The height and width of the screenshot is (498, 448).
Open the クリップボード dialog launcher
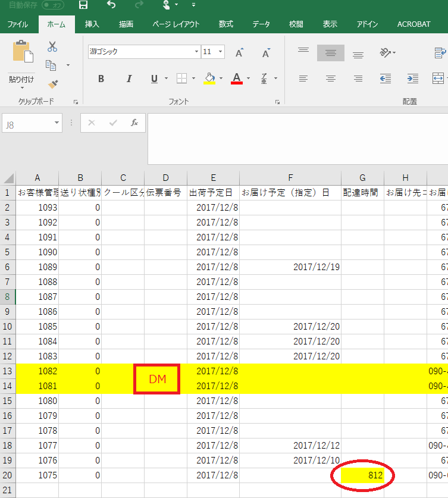click(x=76, y=102)
